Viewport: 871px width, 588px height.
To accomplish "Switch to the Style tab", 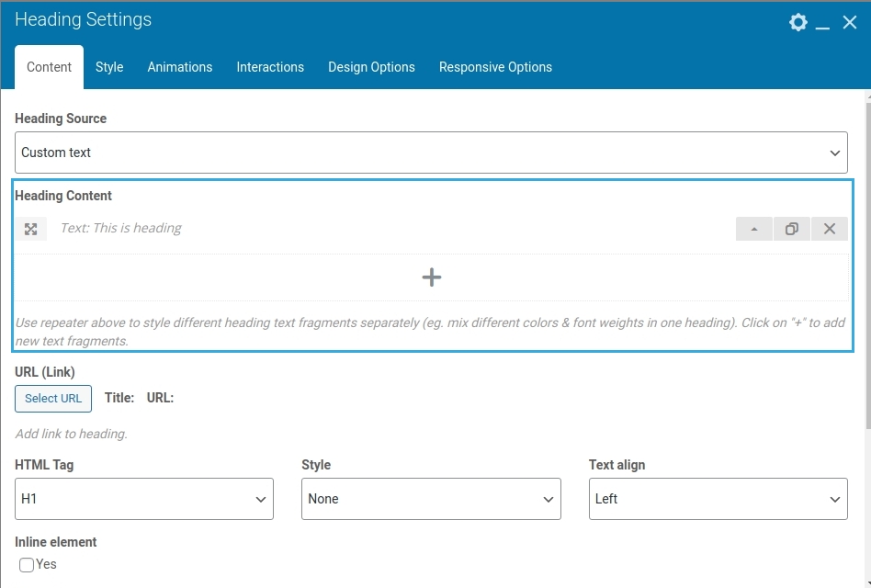I will coord(109,67).
